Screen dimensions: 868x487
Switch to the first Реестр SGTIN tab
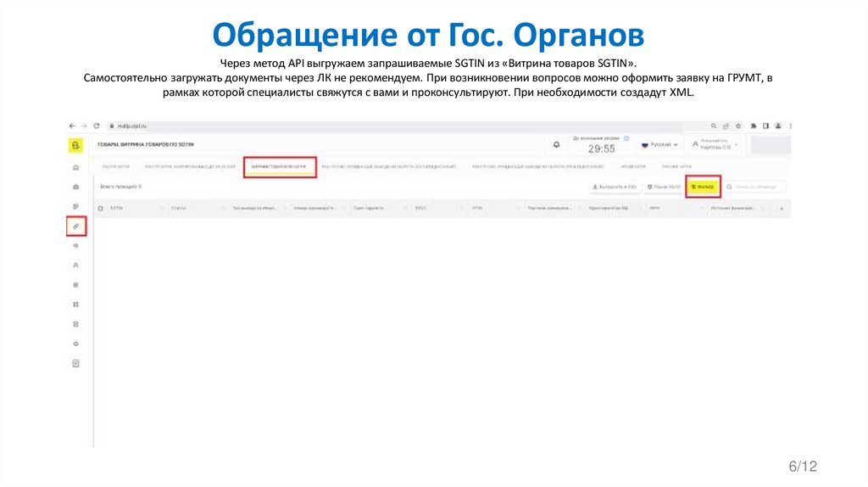coord(115,167)
